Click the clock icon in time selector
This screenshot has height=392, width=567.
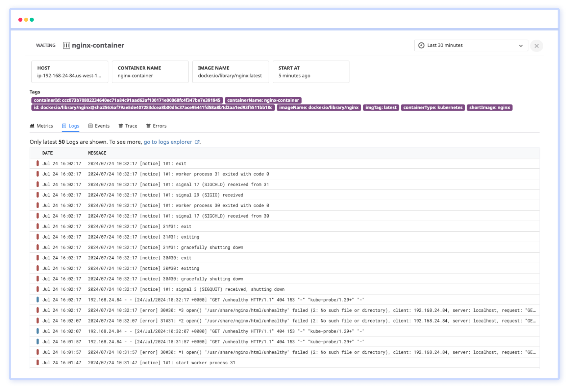(421, 45)
